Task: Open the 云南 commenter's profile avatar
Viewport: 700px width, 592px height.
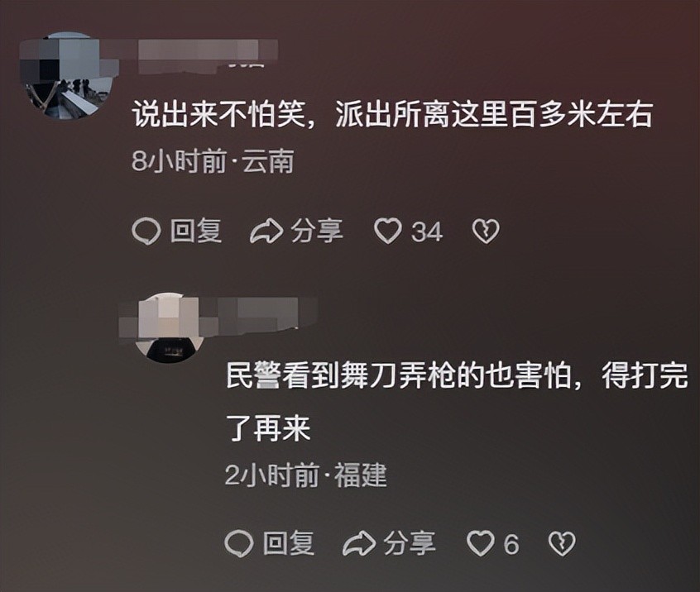Action: [x=69, y=75]
